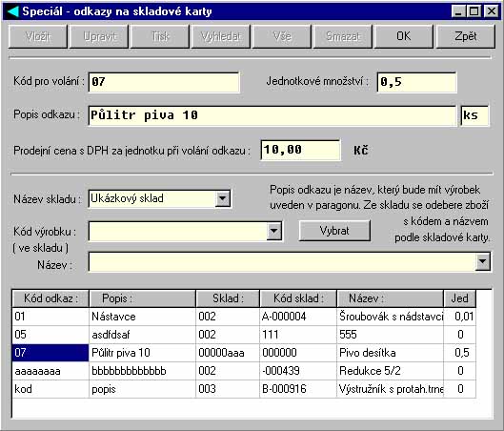Focus the Kód pro volání field
Screen dimensions: 504x431
(164, 82)
